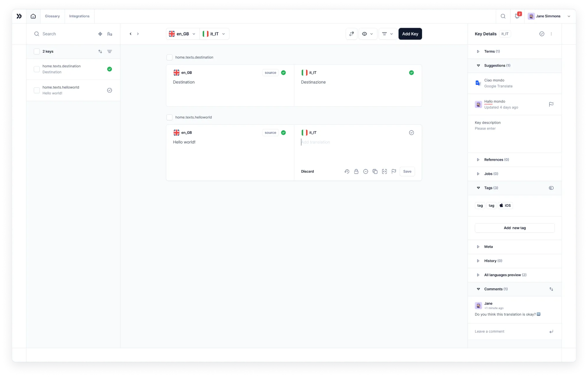Lock the it_IT translation editor
588x377 pixels.
[x=356, y=171]
